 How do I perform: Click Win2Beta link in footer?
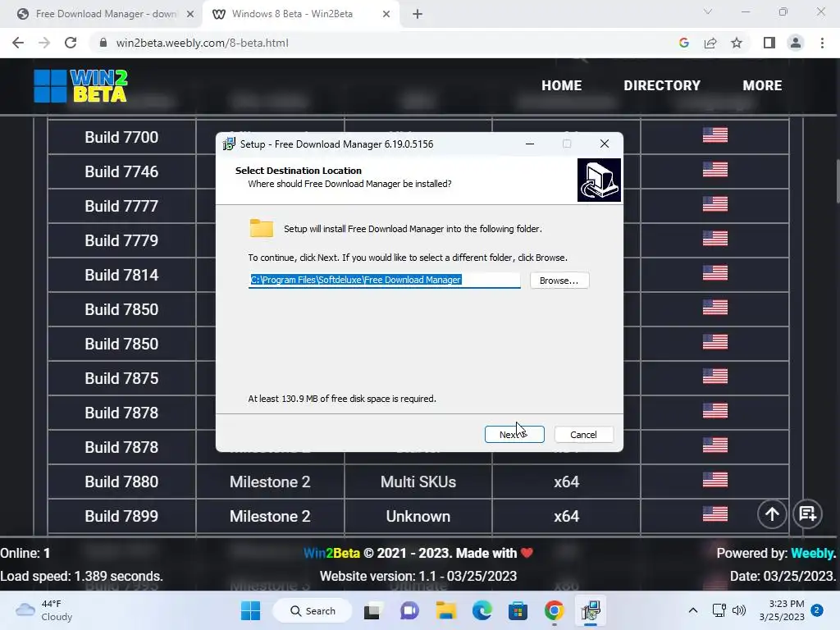(x=331, y=553)
